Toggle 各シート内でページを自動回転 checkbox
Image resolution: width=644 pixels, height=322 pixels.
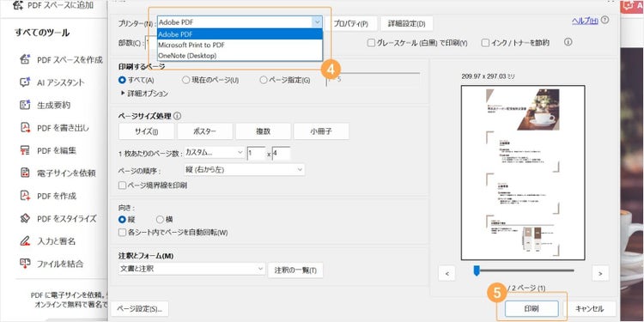(122, 233)
